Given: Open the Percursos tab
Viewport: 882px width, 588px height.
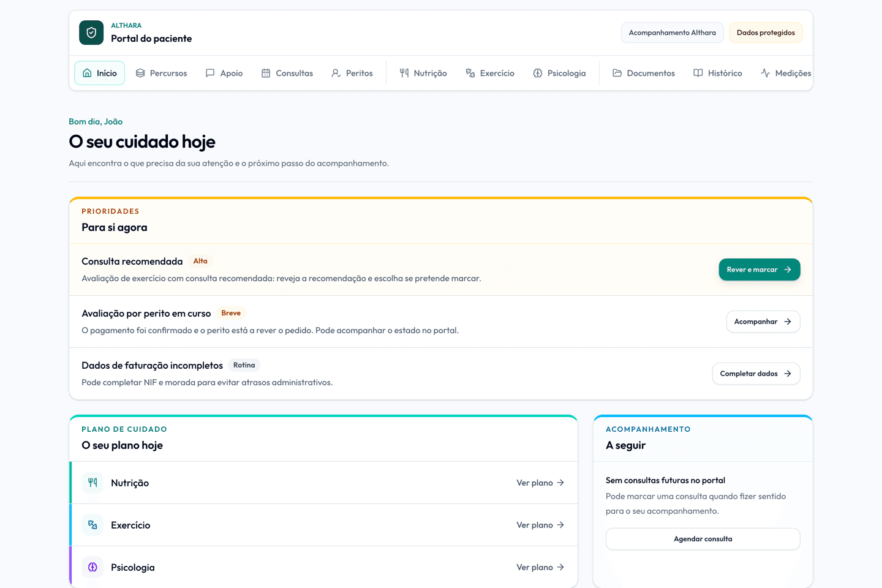Looking at the screenshot, I should coord(161,73).
